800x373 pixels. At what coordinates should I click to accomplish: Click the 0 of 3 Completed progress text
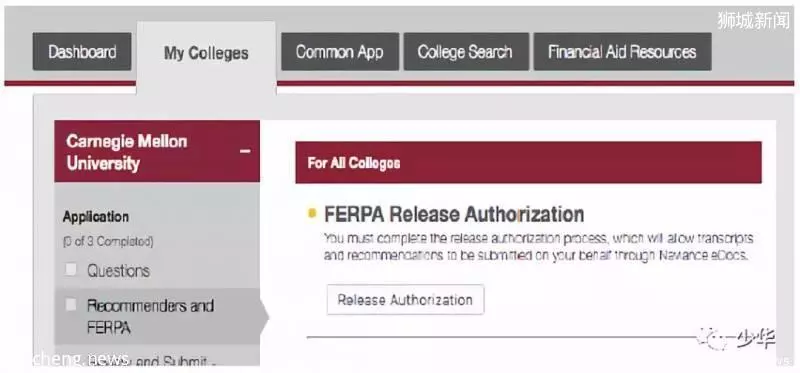108,241
